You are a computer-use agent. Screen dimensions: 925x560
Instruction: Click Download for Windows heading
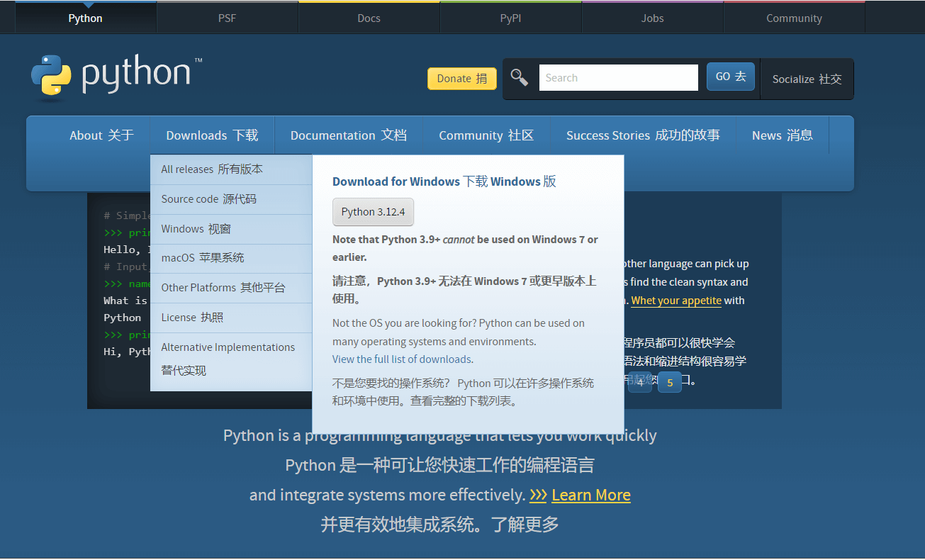pos(444,181)
